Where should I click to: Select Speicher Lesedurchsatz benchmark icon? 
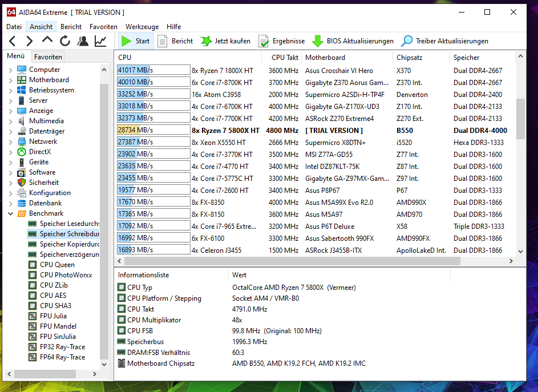coord(33,224)
